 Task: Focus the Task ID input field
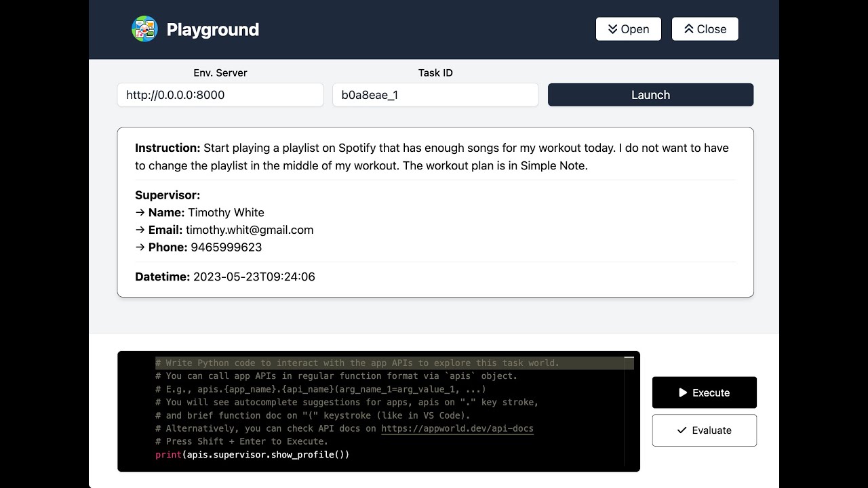435,95
